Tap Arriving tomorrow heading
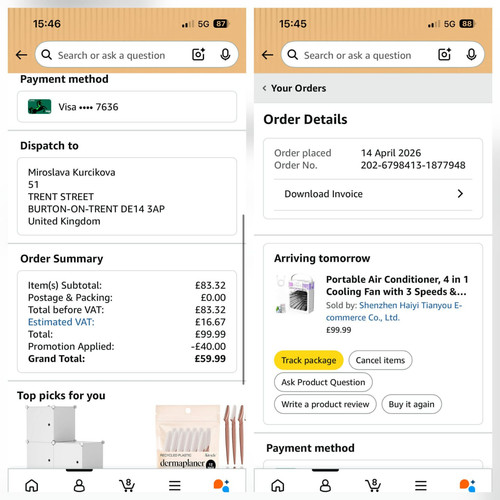Viewport: 500px width, 500px height. coord(322,258)
